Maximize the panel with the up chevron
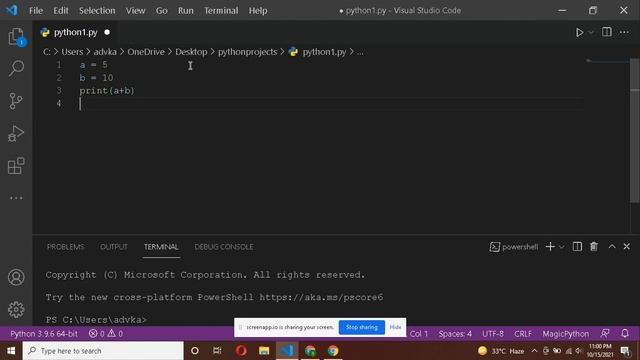Screen dimensions: 640x360 tap(612, 247)
